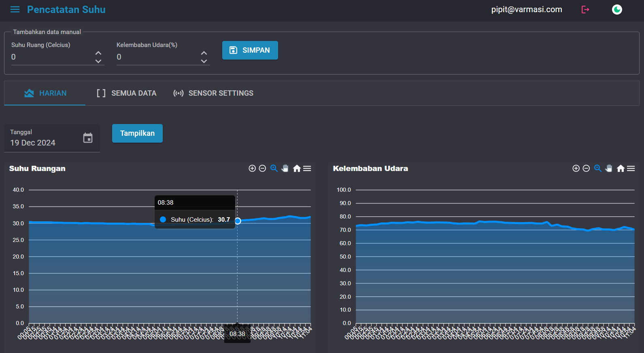
Task: Zoom out on Kelembaban Udara chart
Action: [586, 168]
